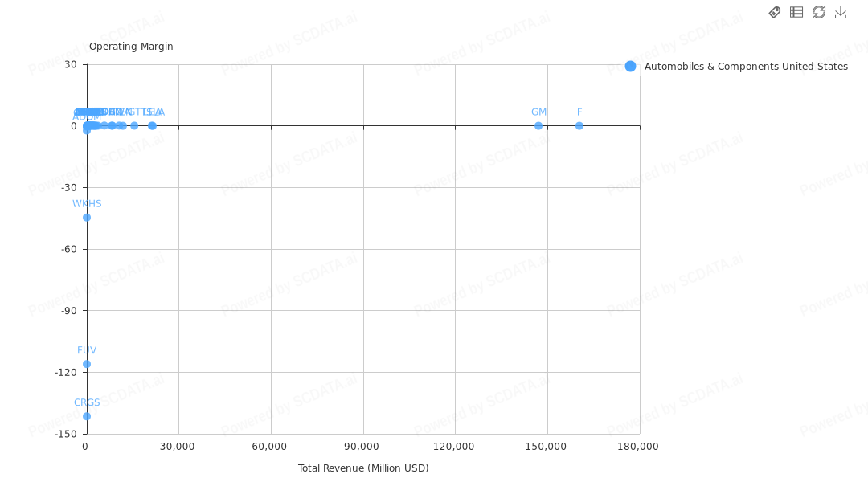Toggle the Automobiles & Components legend dot

[630, 67]
